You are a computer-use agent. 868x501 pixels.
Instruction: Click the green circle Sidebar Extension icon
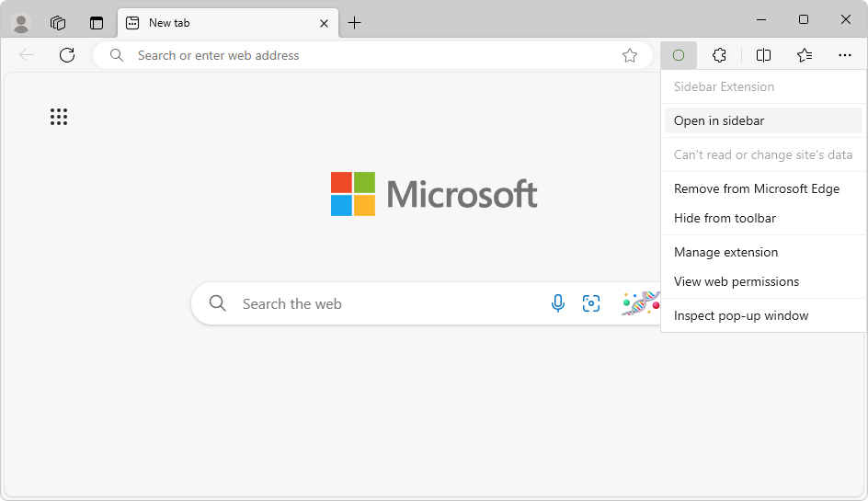[679, 55]
